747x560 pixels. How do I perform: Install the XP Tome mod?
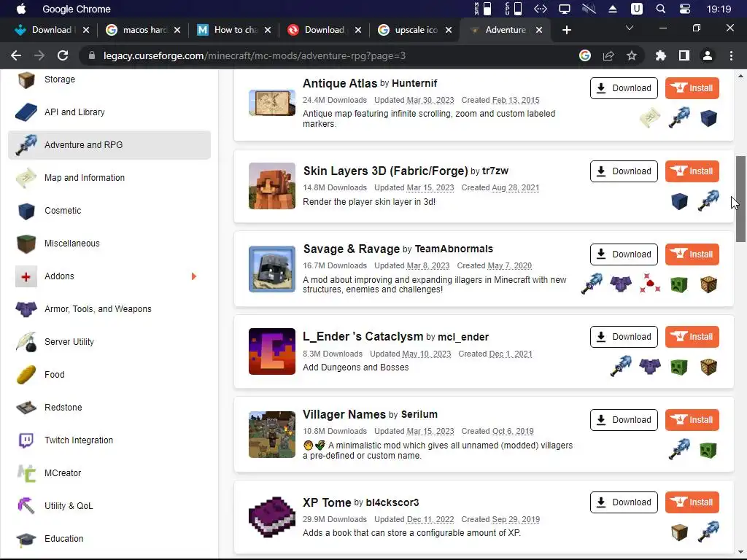[692, 502]
